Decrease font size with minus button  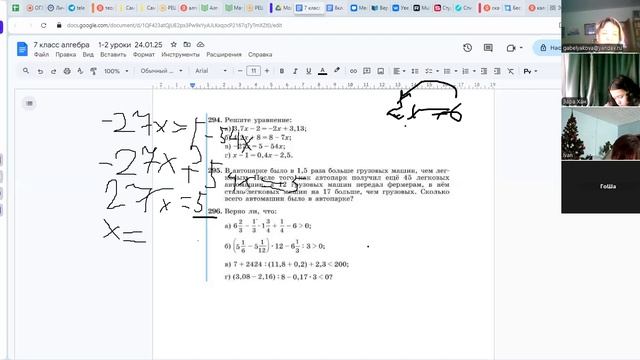[x=240, y=71]
